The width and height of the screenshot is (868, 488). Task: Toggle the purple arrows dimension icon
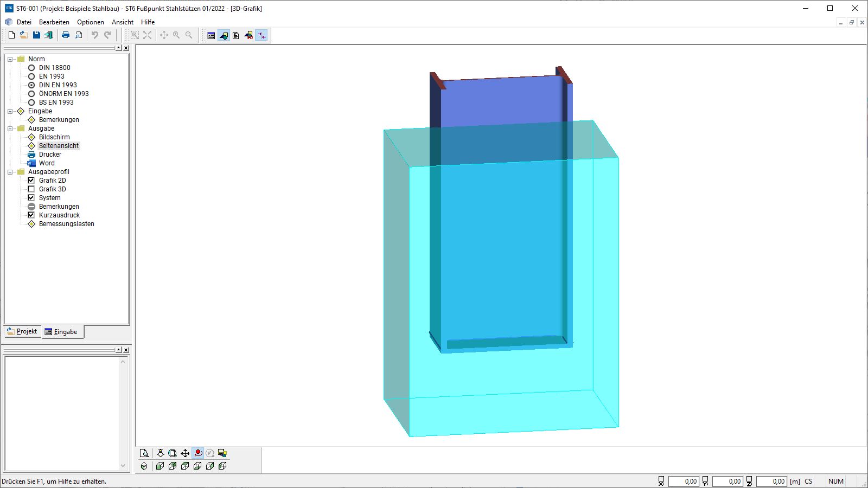(x=261, y=35)
